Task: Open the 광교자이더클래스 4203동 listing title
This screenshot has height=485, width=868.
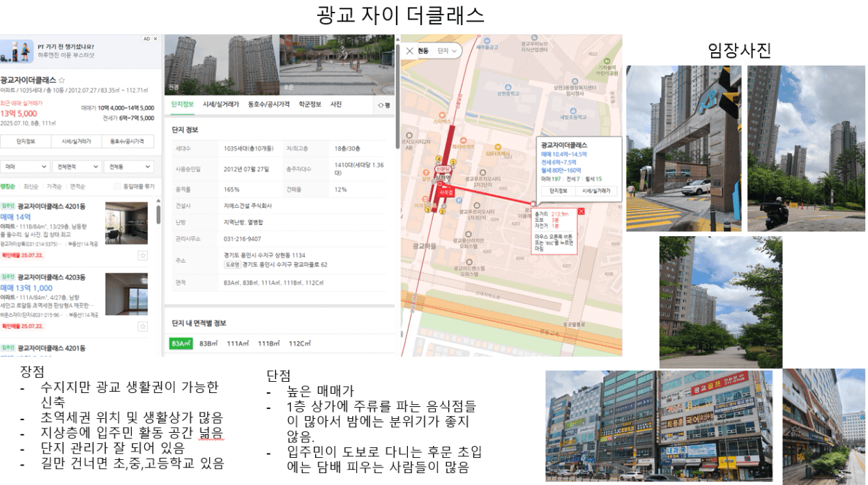Action: 52,277
